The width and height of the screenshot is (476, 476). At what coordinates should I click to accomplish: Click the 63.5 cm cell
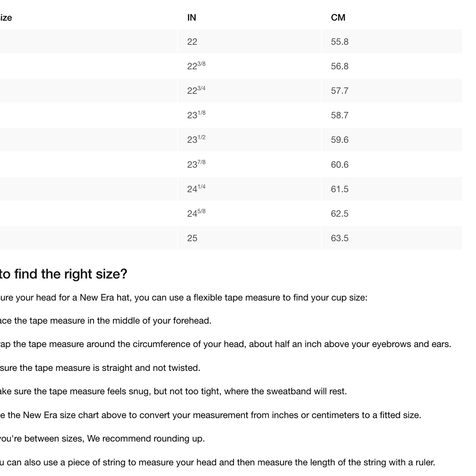coord(392,238)
